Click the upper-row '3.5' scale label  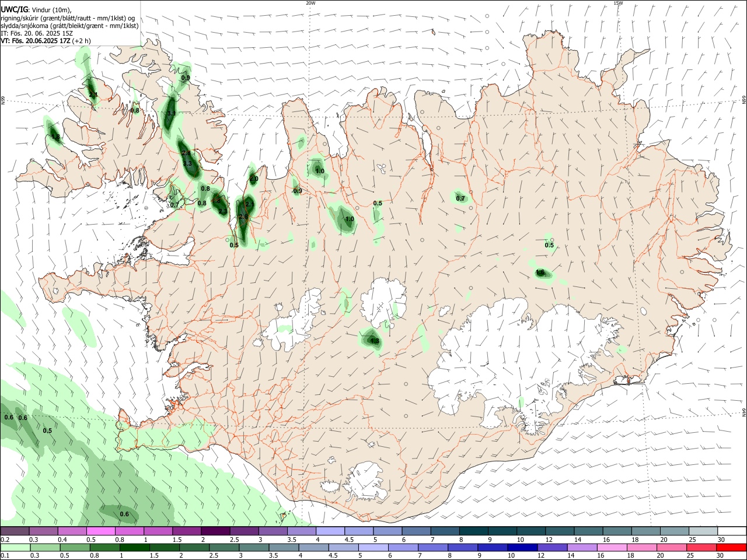pyautogui.click(x=292, y=540)
